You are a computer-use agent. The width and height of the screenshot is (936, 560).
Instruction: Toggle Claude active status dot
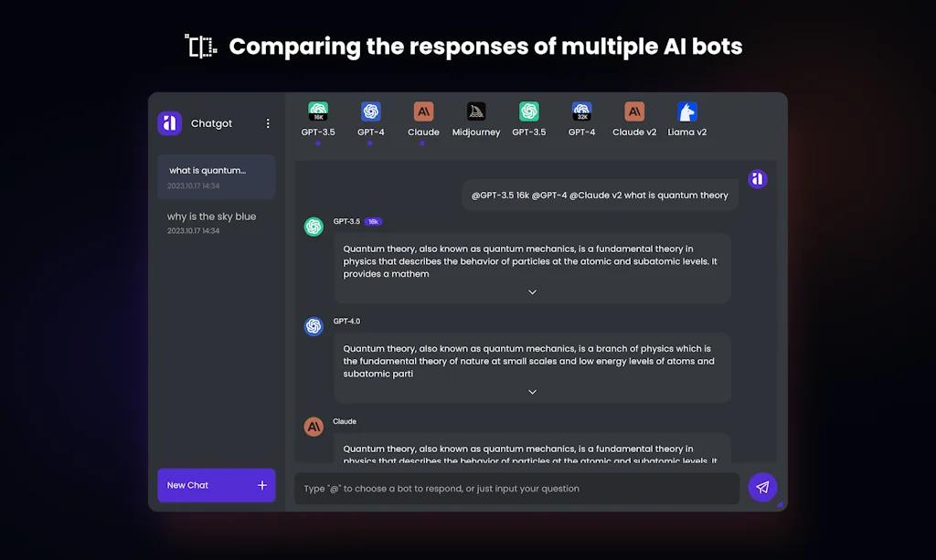(423, 142)
